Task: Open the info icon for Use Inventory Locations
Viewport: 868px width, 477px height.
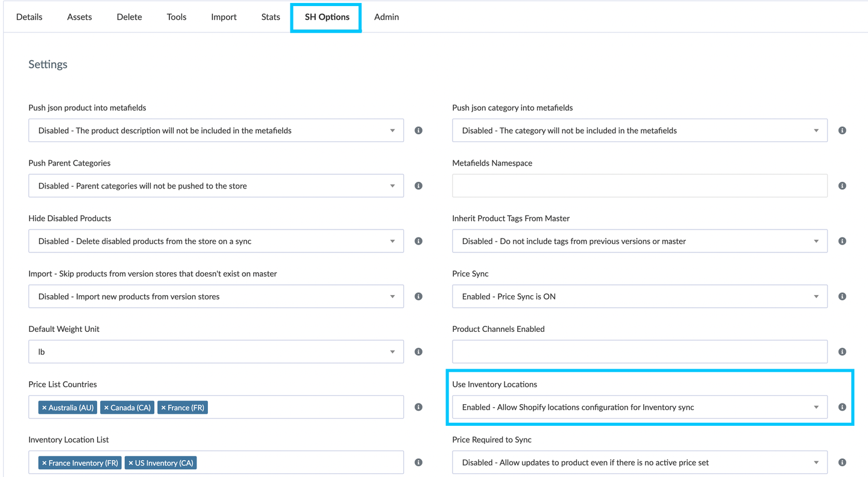Action: tap(842, 407)
